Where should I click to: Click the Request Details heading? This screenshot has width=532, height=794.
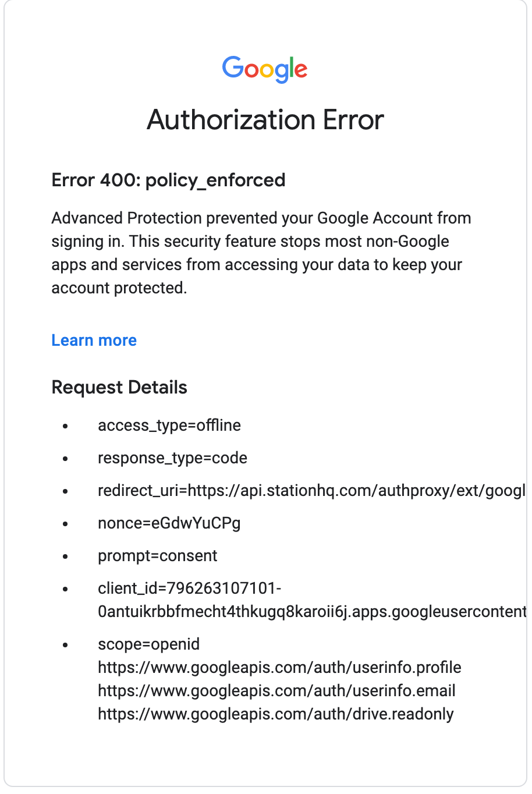[x=119, y=388]
